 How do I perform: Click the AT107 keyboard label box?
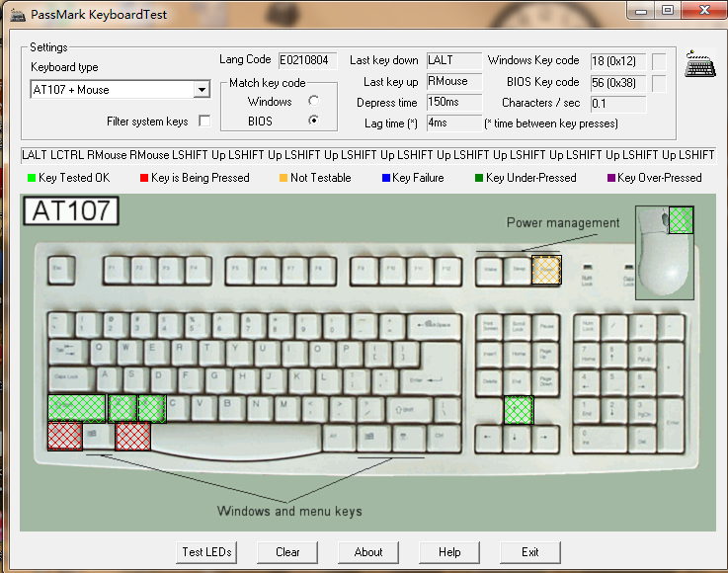coord(71,210)
